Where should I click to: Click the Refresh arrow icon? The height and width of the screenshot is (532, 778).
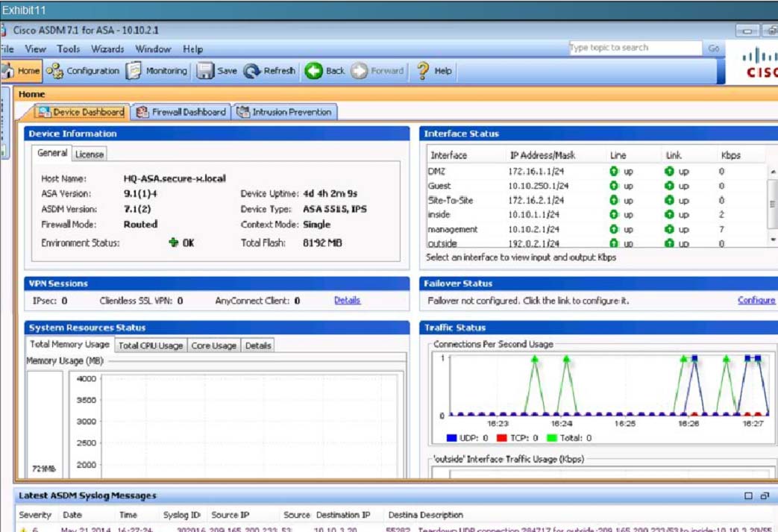[x=252, y=71]
